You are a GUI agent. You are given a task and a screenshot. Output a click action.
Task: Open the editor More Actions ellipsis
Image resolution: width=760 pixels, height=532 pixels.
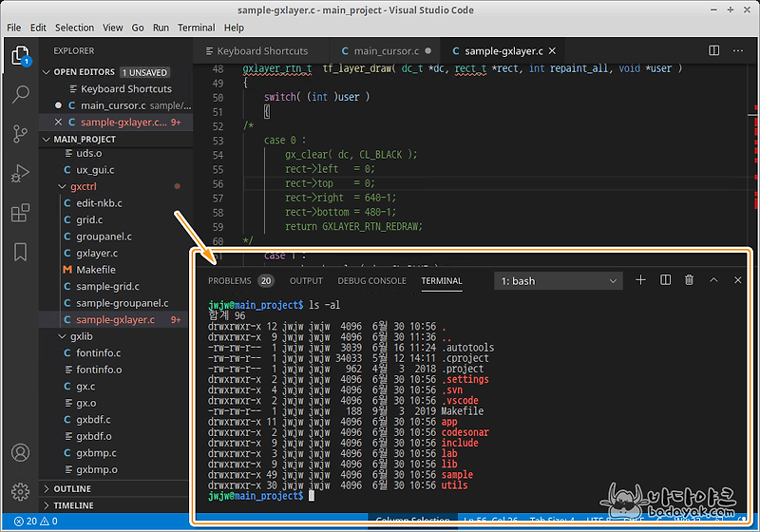[x=738, y=50]
